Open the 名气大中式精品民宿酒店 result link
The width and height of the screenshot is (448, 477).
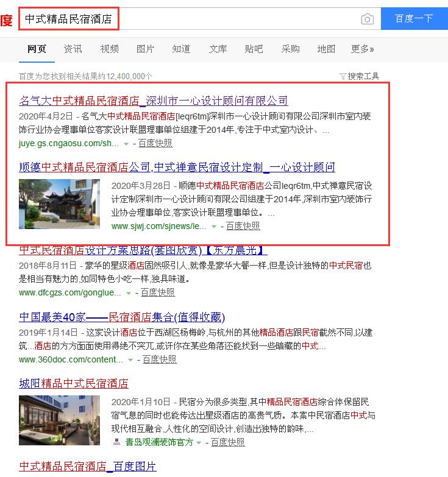pyautogui.click(x=153, y=101)
